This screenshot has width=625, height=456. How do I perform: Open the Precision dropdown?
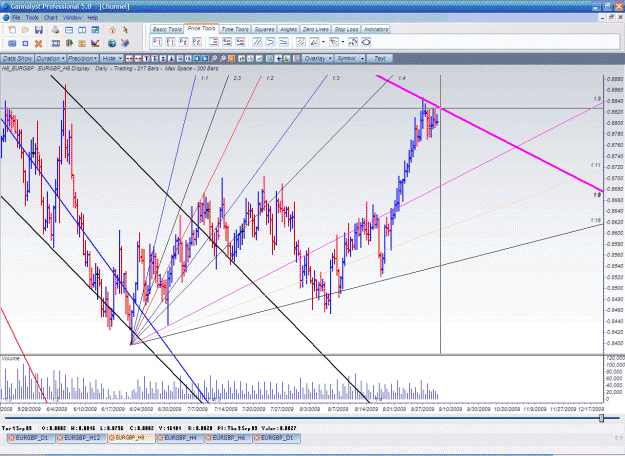83,59
